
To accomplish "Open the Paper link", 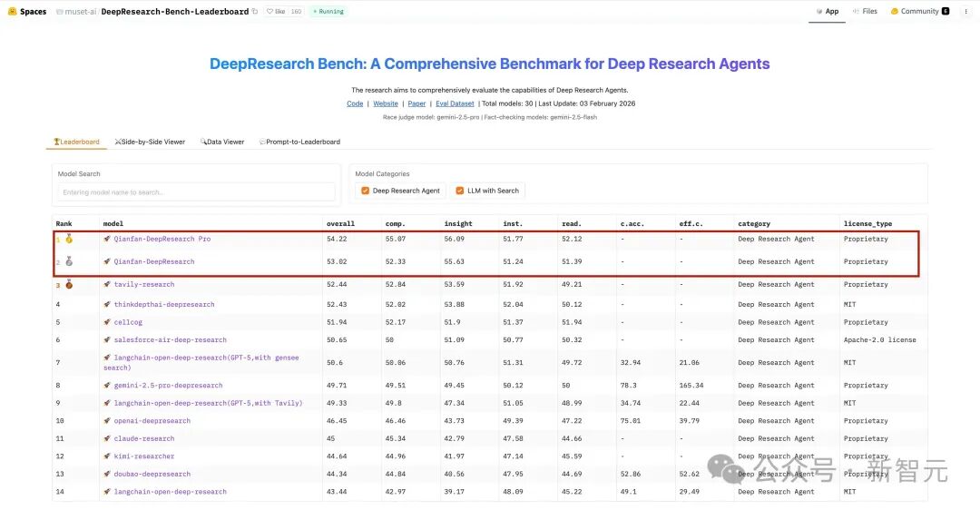I will point(416,103).
